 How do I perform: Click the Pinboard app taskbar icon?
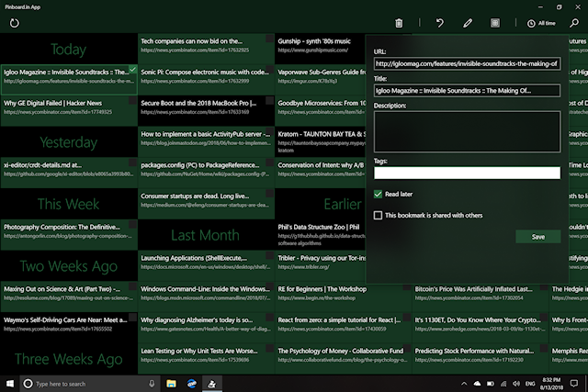click(212, 384)
